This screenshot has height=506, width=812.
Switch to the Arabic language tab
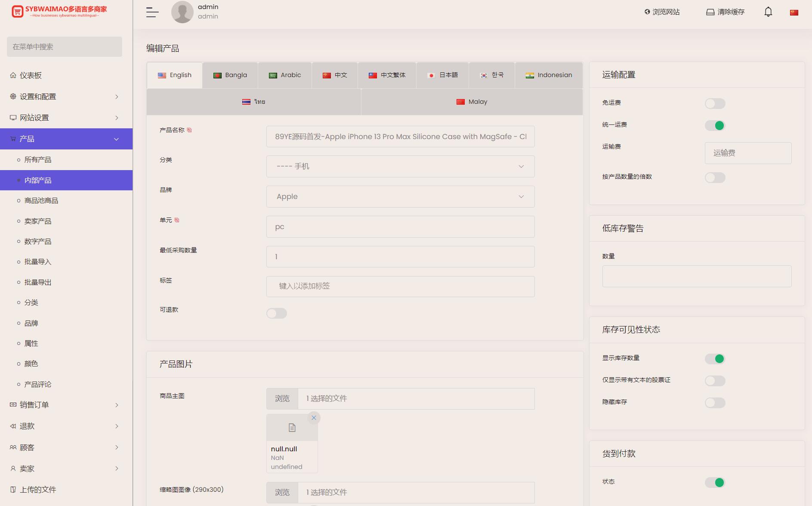point(285,75)
